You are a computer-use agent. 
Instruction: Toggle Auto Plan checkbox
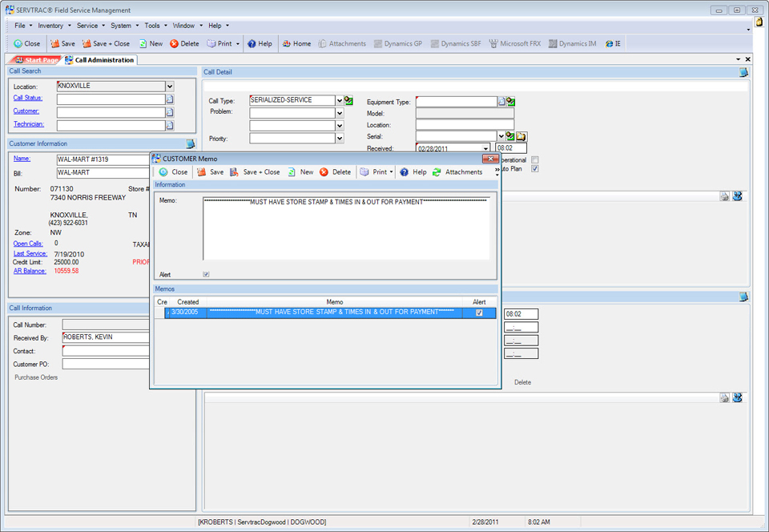tap(535, 169)
